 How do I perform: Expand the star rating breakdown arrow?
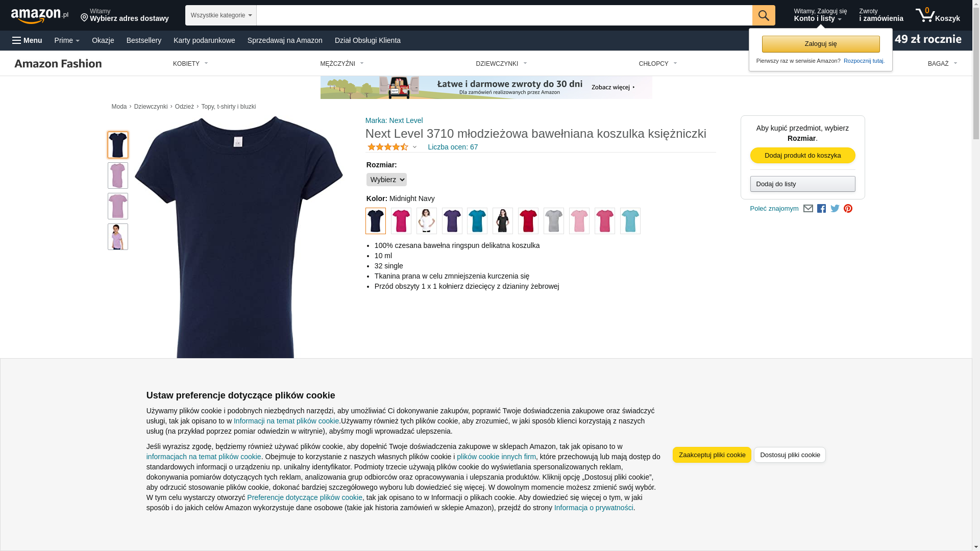tap(414, 147)
